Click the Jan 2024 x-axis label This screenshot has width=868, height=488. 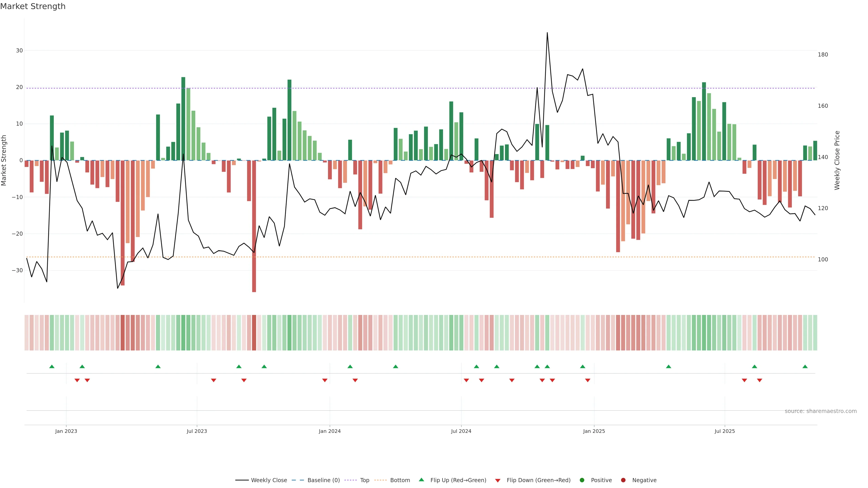[x=330, y=431]
